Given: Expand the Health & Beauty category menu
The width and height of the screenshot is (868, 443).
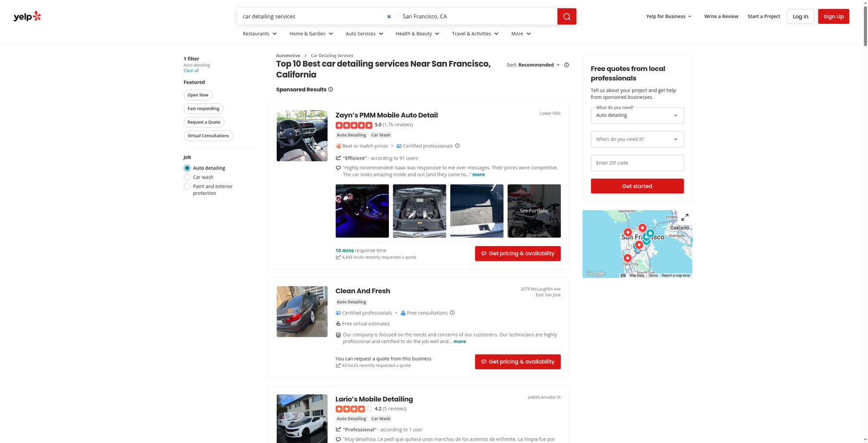Looking at the screenshot, I should pyautogui.click(x=418, y=34).
